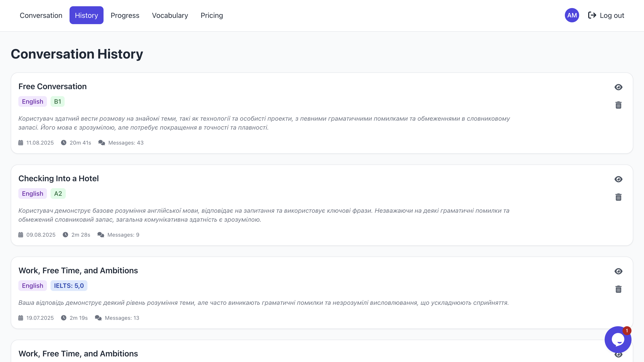Delete the 19.07.2025 Work conversation

click(618, 289)
